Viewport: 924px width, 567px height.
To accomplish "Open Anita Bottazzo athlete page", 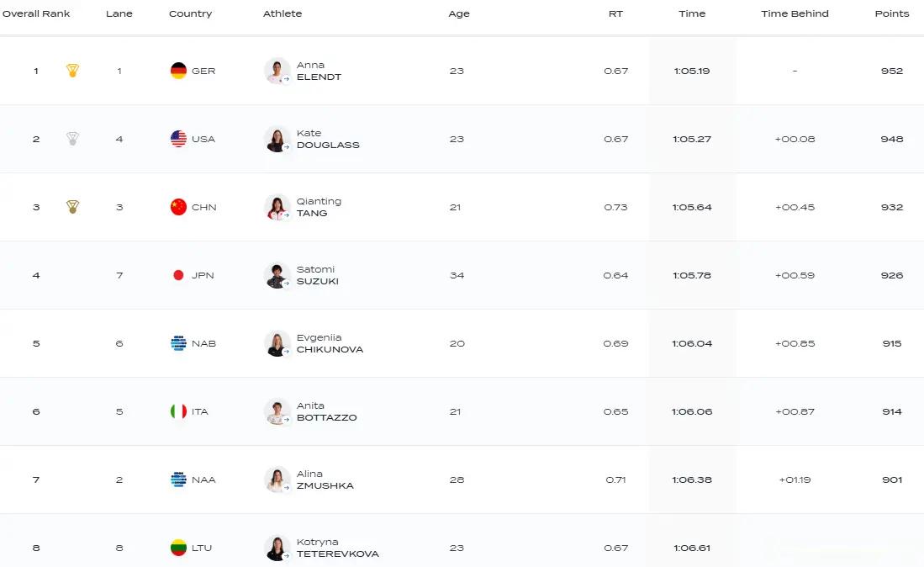I will click(x=326, y=411).
